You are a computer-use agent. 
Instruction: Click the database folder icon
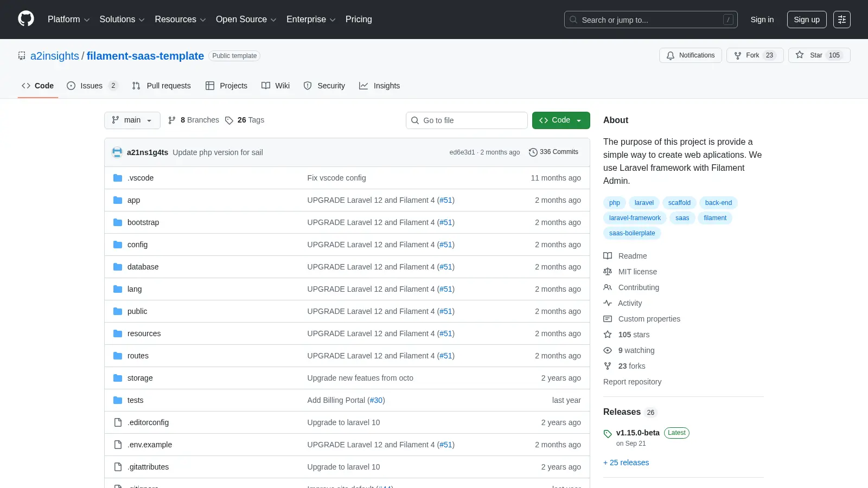coord(118,267)
